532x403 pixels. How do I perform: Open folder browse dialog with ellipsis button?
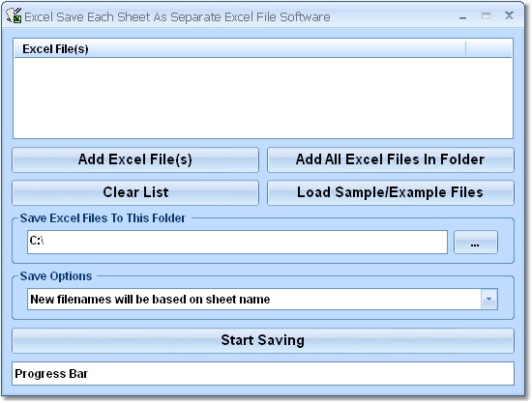pos(476,242)
